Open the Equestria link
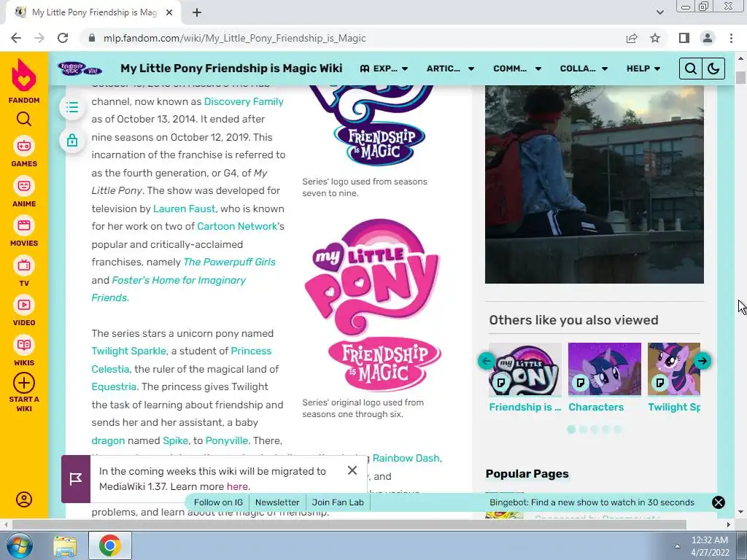 114,386
